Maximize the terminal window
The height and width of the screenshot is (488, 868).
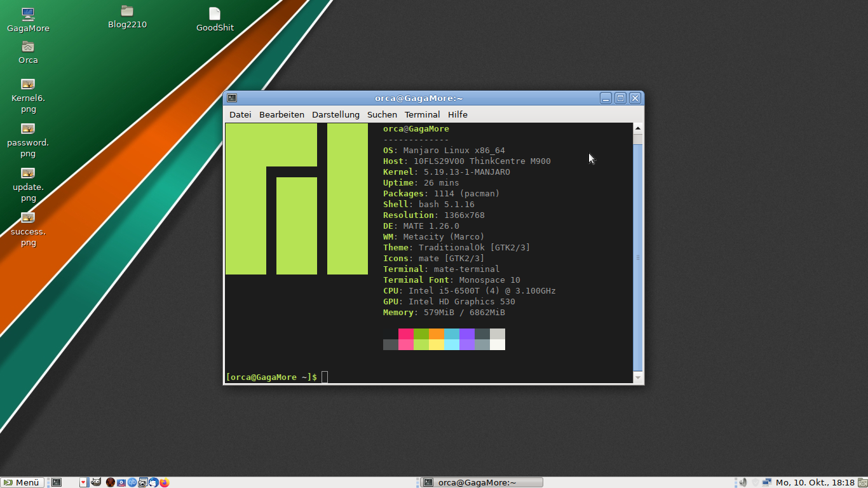(620, 98)
